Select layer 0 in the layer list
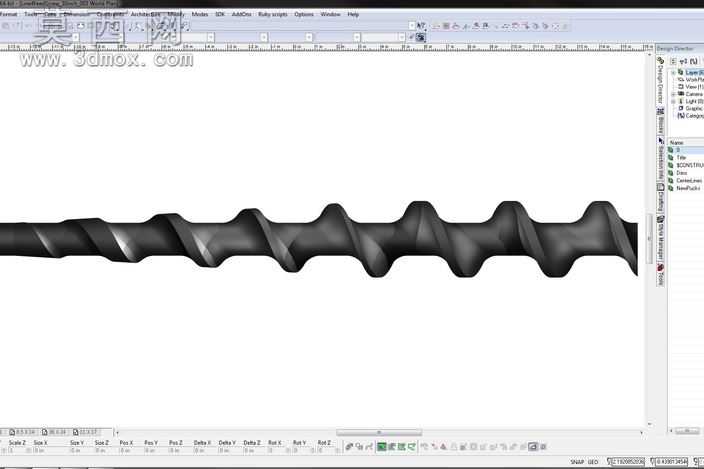The width and height of the screenshot is (704, 469). (x=686, y=150)
